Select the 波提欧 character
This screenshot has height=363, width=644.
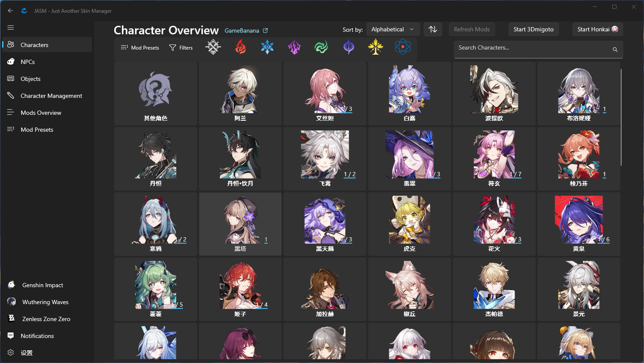494,94
